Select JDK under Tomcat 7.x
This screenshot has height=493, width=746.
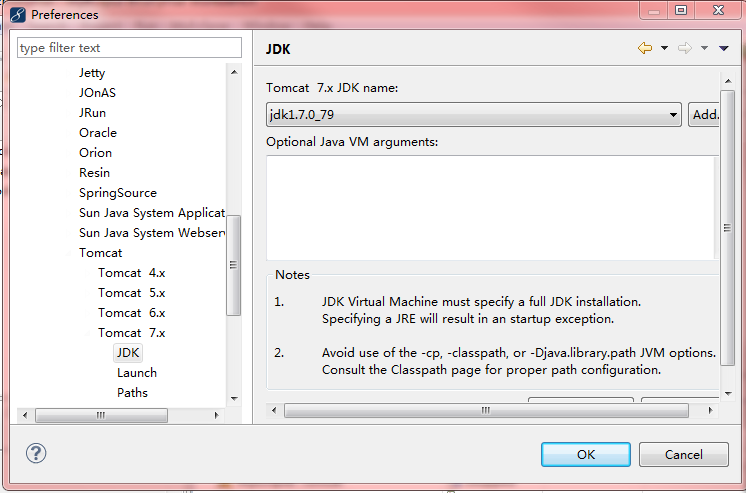[x=128, y=353]
